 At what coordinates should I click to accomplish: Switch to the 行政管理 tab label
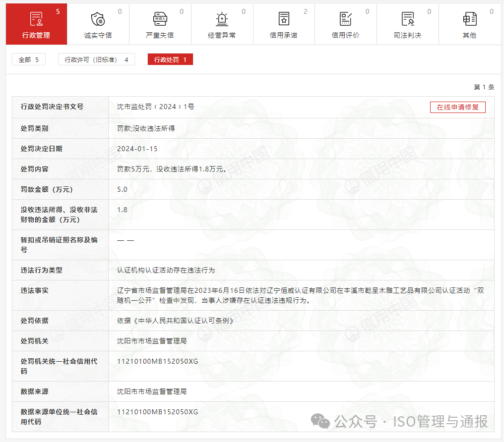pyautogui.click(x=36, y=35)
